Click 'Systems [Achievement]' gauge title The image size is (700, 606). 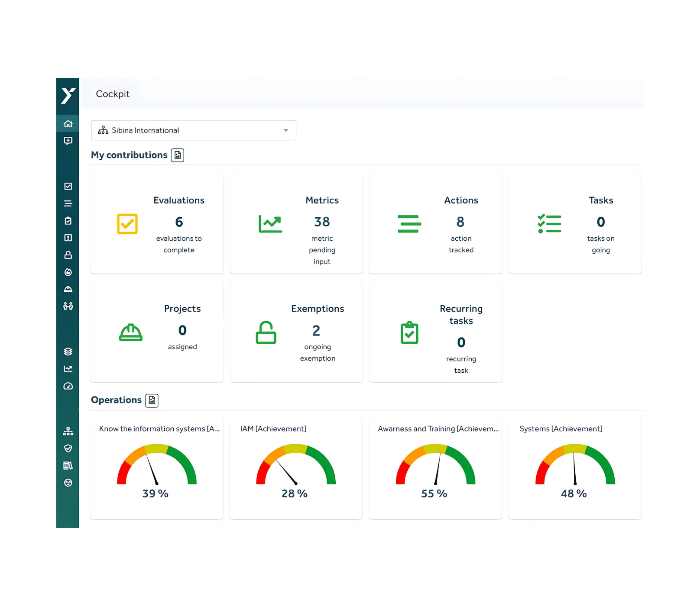[561, 429]
